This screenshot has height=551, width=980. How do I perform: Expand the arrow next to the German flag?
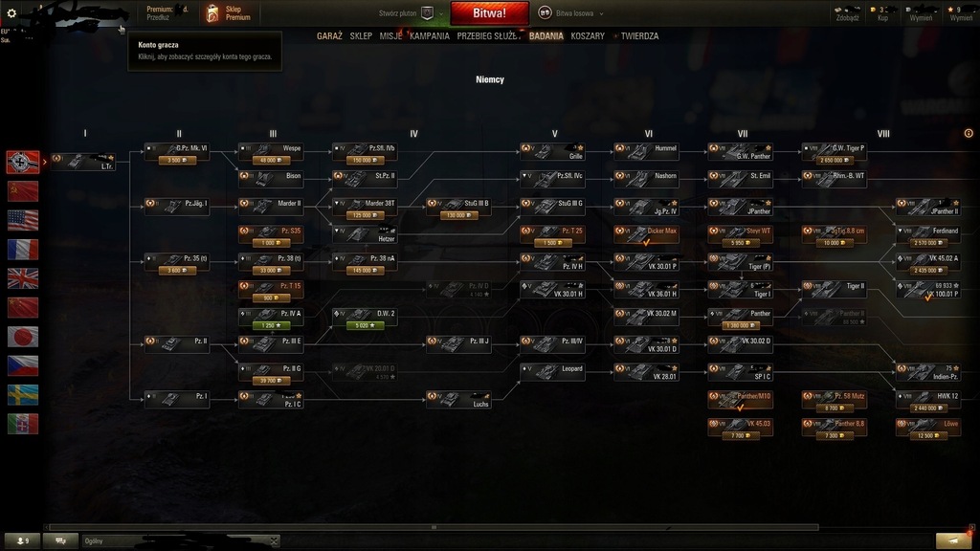(44, 163)
